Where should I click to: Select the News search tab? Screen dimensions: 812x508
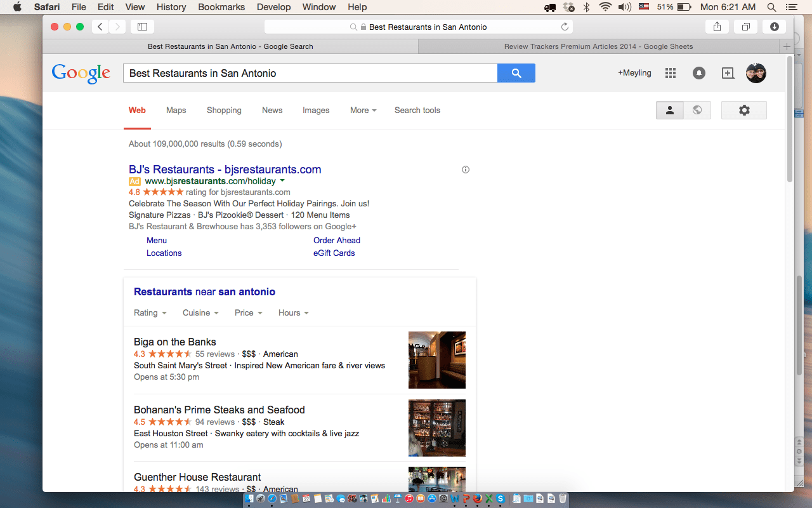click(272, 110)
